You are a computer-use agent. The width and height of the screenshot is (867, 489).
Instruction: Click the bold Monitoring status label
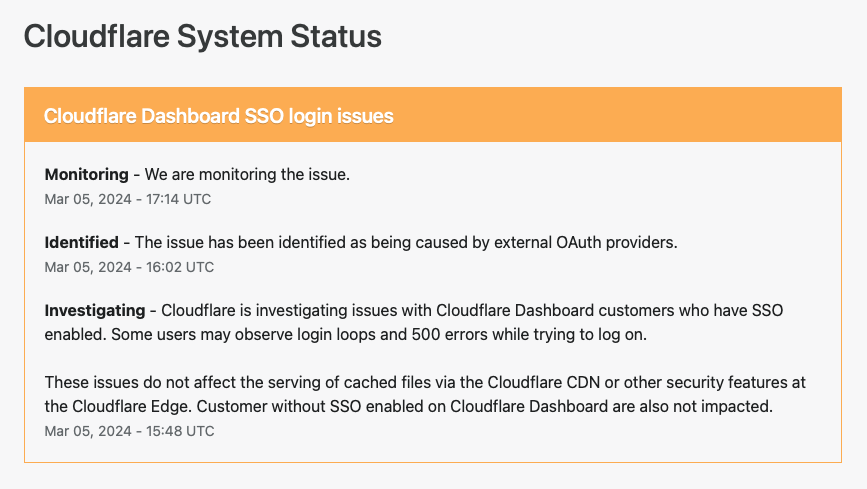click(x=86, y=174)
